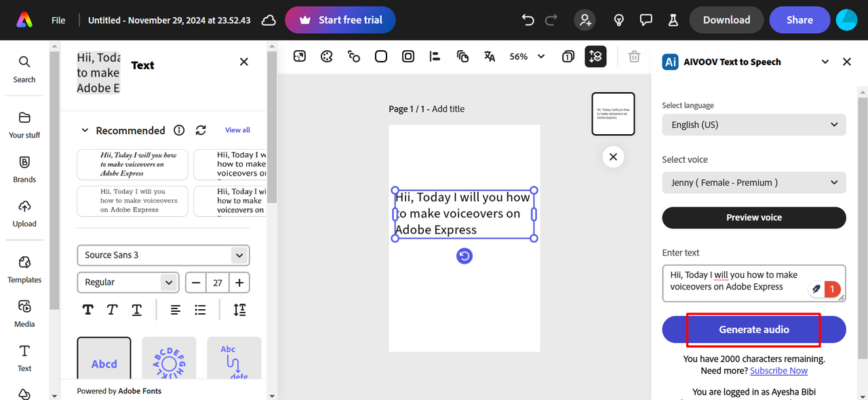Click the page 1 thumbnail

point(613,114)
